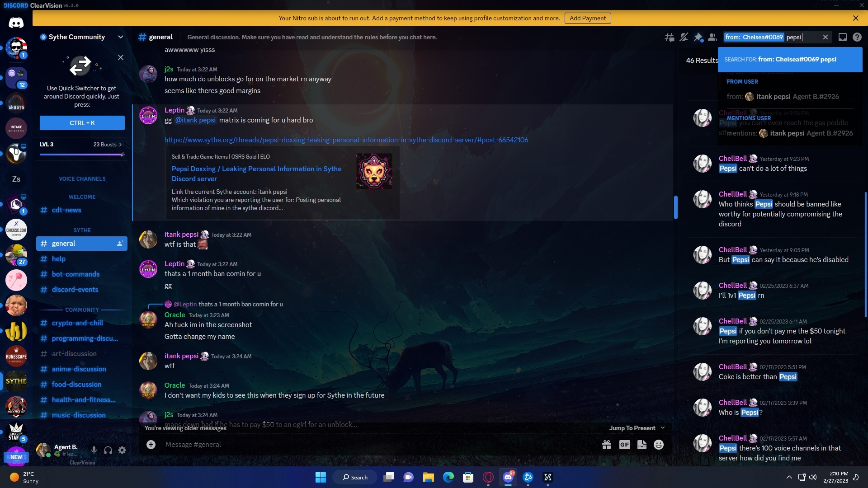This screenshot has width=868, height=488.
Task: Toggle the Member List icon
Action: coord(712,38)
